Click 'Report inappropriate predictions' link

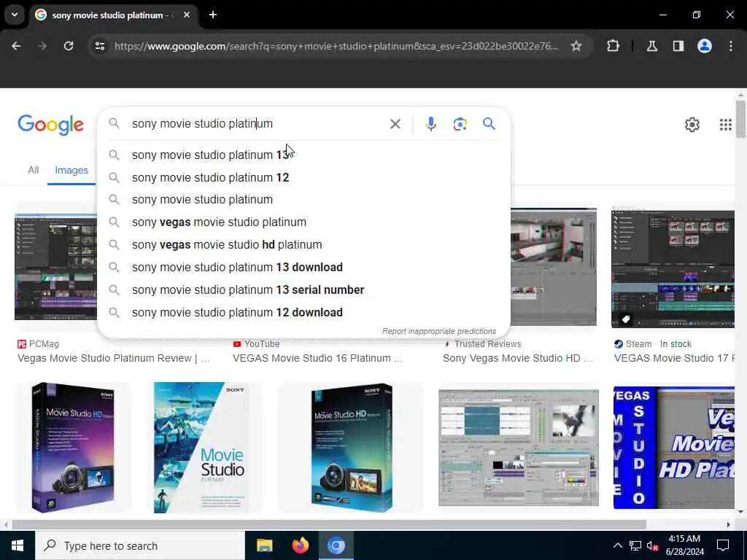(438, 331)
